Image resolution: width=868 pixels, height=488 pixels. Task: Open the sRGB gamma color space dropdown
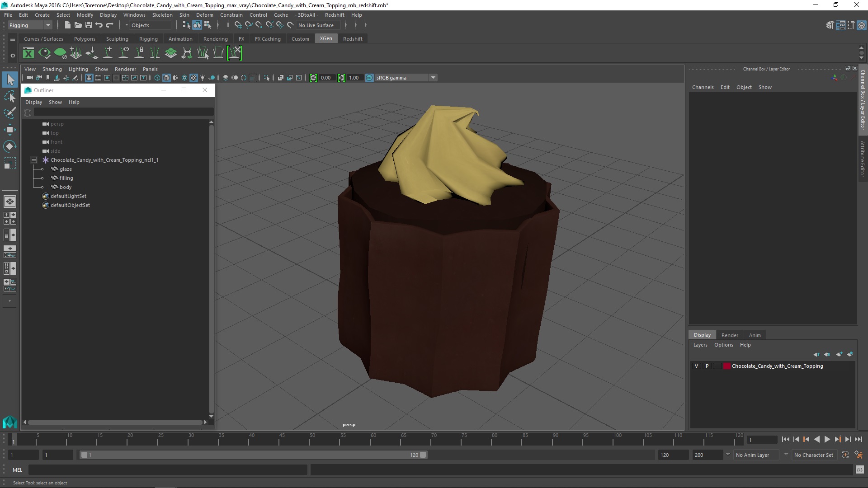click(406, 78)
